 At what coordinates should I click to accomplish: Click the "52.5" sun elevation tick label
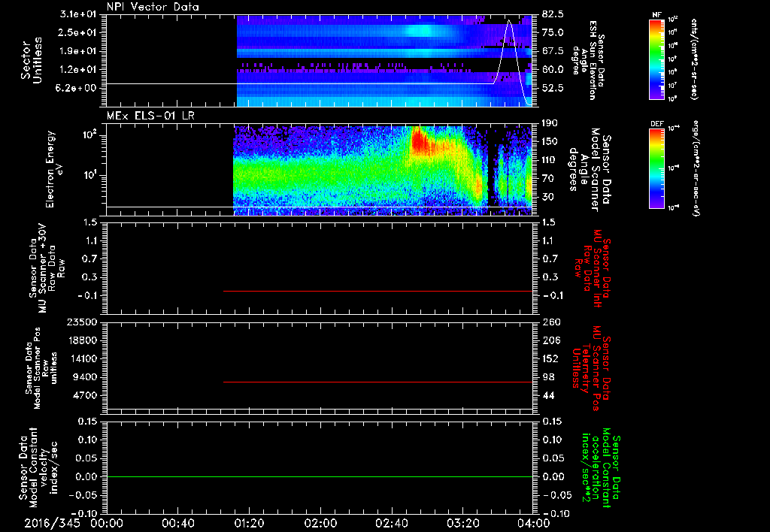click(x=553, y=88)
